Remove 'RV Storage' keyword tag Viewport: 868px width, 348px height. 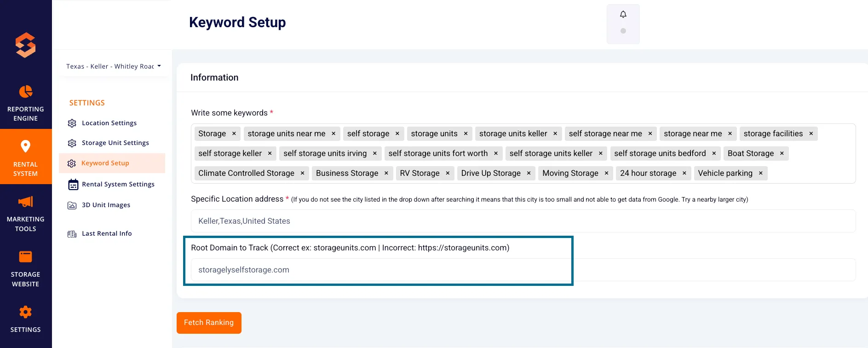[x=448, y=173]
